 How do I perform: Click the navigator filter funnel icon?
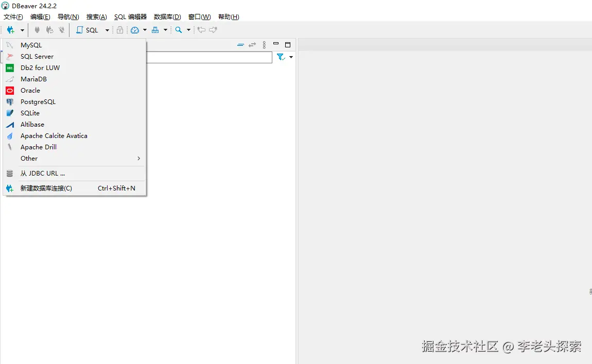point(281,57)
